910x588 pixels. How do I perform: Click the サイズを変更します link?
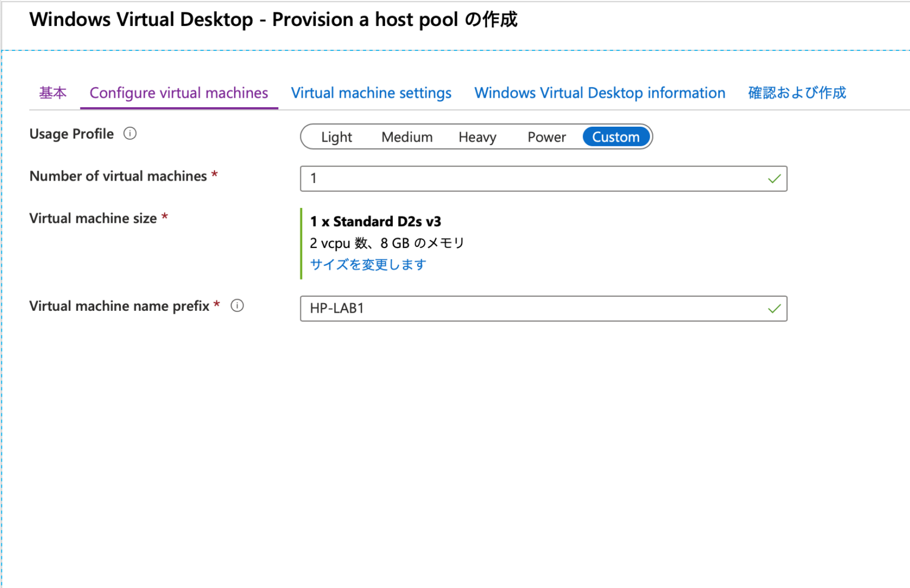click(368, 265)
